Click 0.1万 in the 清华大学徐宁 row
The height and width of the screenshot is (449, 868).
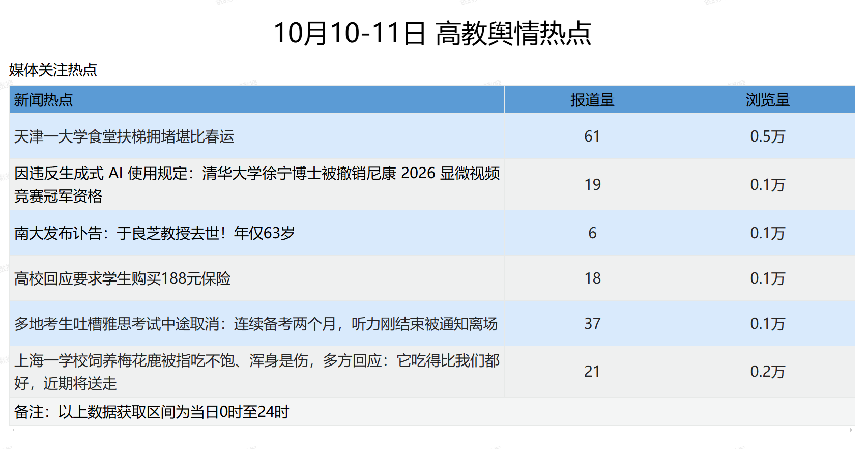click(768, 184)
